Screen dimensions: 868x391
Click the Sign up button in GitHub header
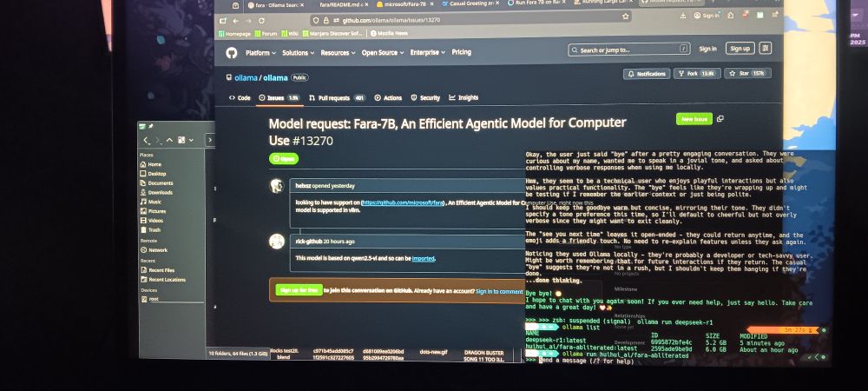(740, 49)
